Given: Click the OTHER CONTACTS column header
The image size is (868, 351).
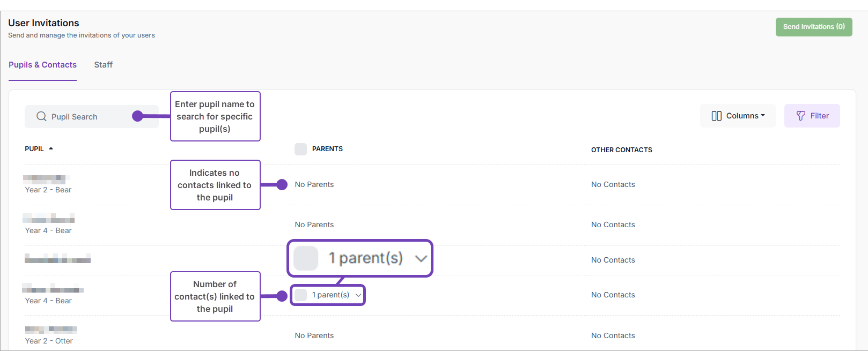Looking at the screenshot, I should pyautogui.click(x=621, y=150).
